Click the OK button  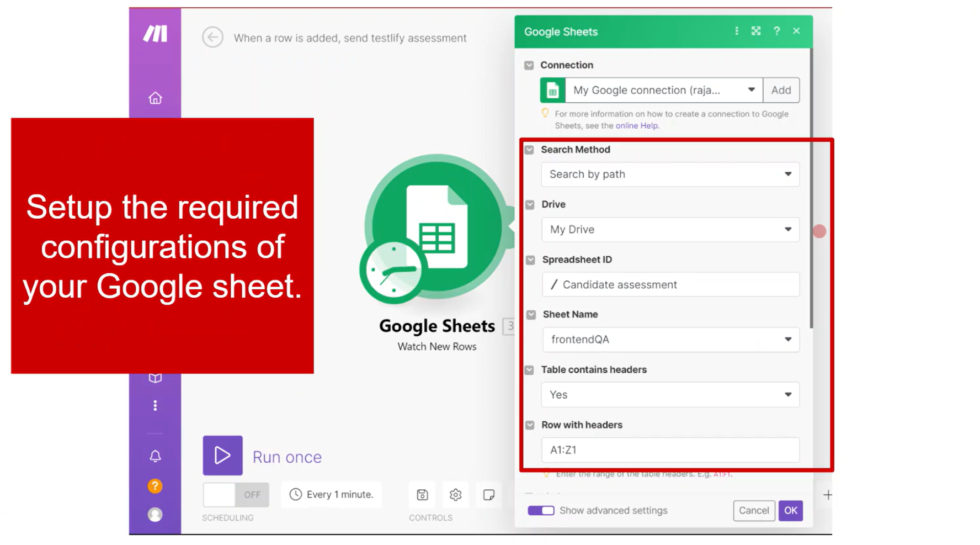[x=791, y=510]
